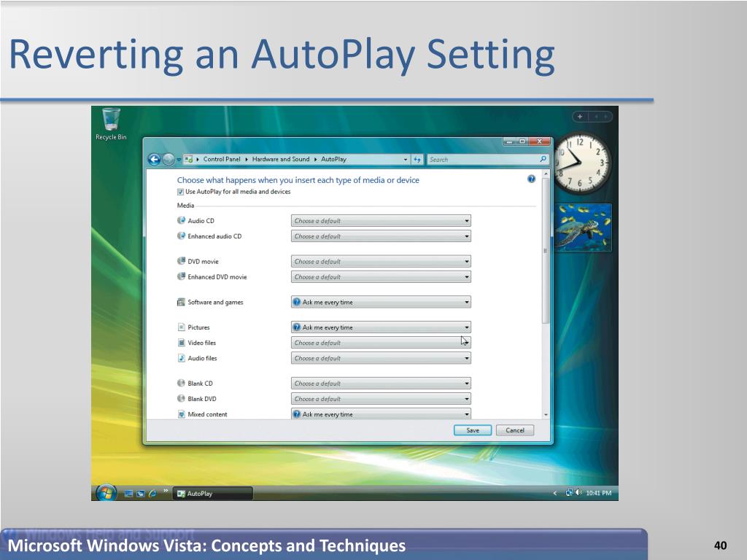747x560 pixels.
Task: Click the Enhanced DVD movie icon
Action: (181, 276)
